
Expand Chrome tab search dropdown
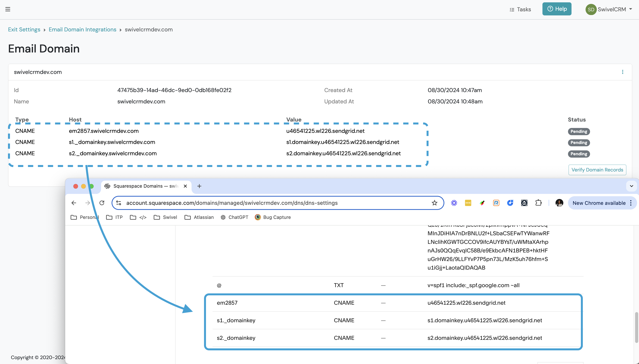pyautogui.click(x=632, y=186)
